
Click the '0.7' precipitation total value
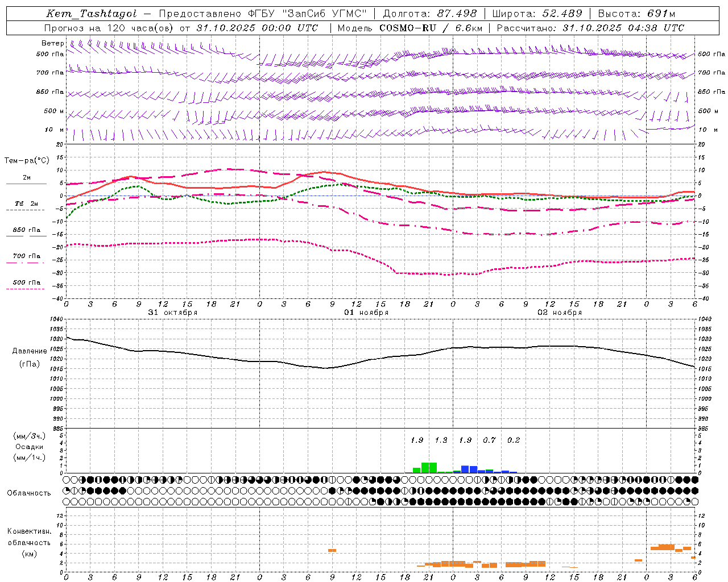click(x=490, y=440)
